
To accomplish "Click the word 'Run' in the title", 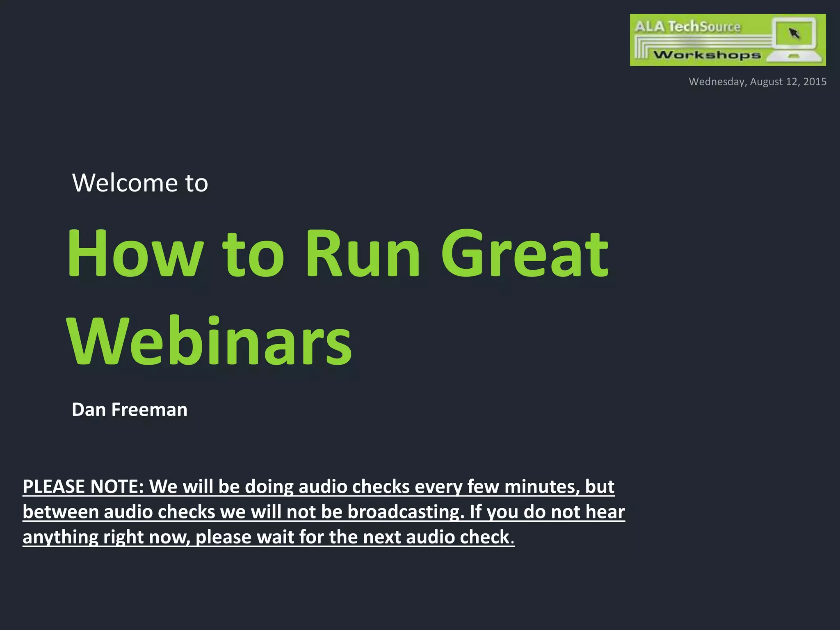I will coord(363,253).
